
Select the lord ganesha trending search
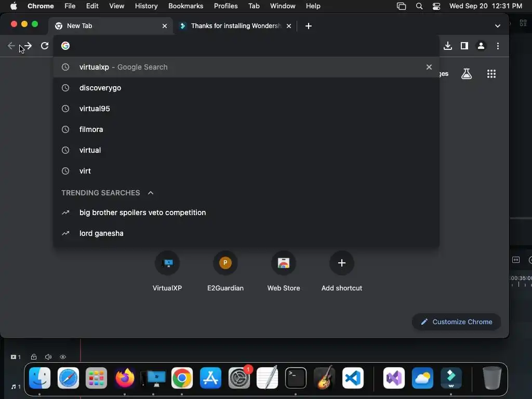pos(246,233)
